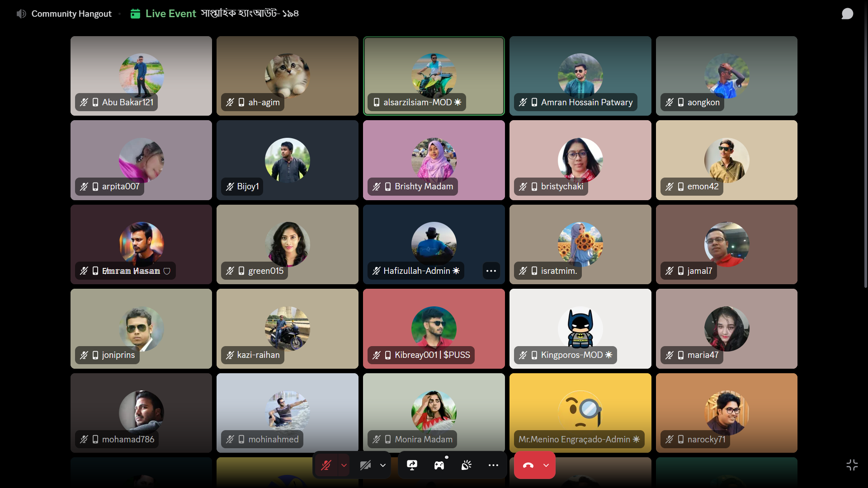Turn on the camera

365,465
